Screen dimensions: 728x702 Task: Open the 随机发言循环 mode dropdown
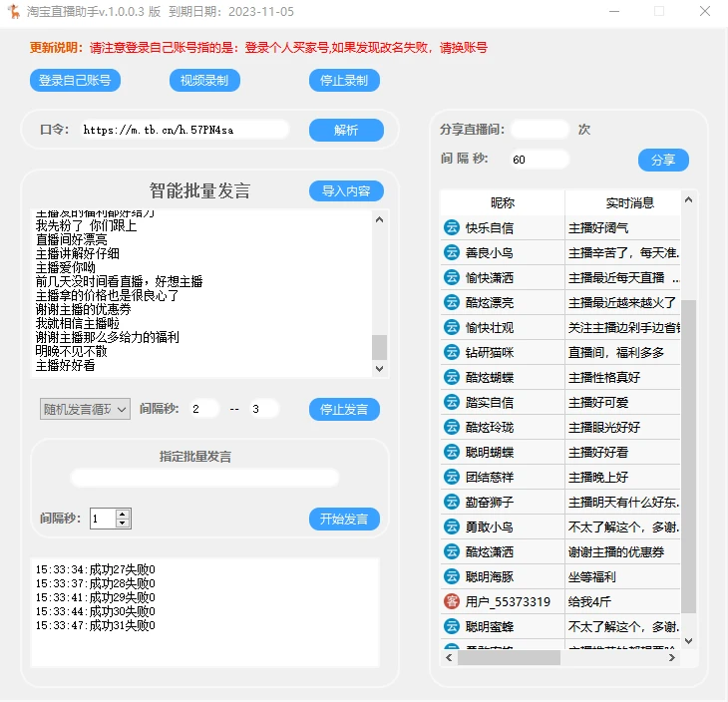coord(85,409)
